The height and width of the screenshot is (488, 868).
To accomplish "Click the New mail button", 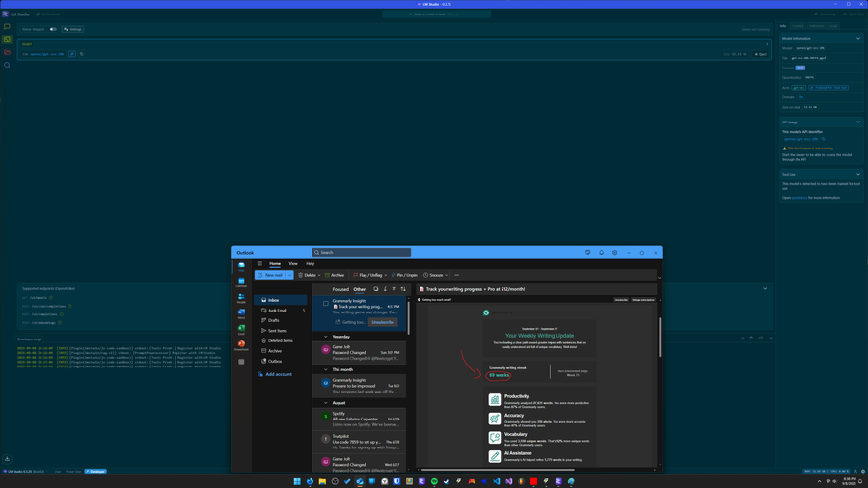I will tap(270, 275).
